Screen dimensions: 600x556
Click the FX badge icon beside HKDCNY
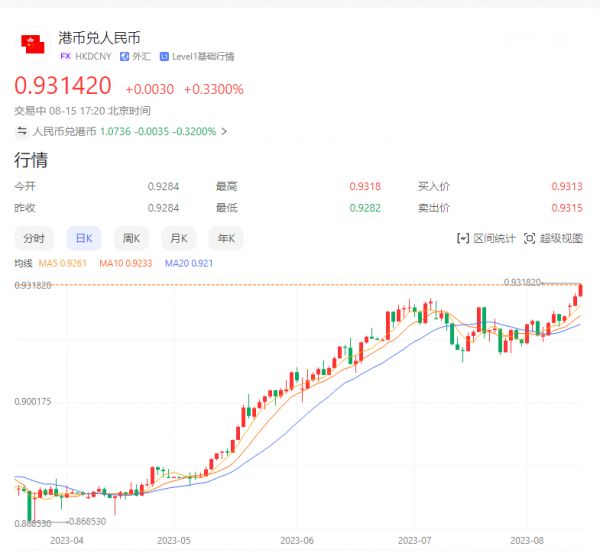(65, 57)
